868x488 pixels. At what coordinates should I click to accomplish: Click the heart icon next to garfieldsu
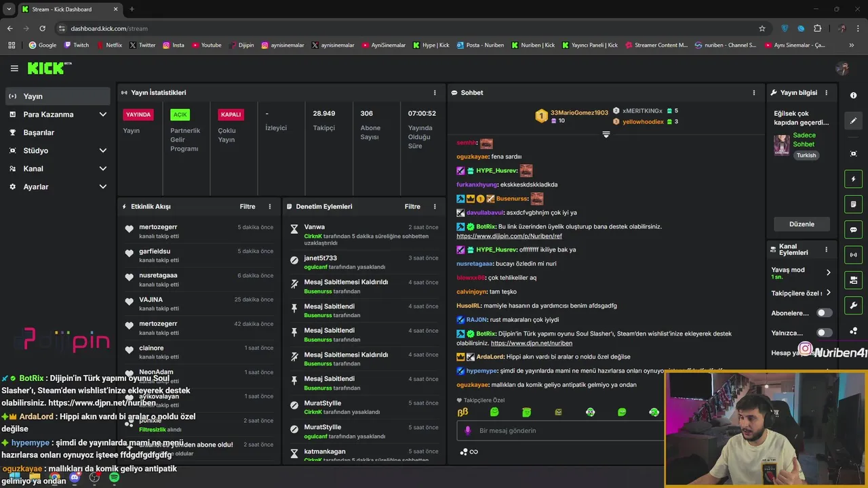pos(129,253)
